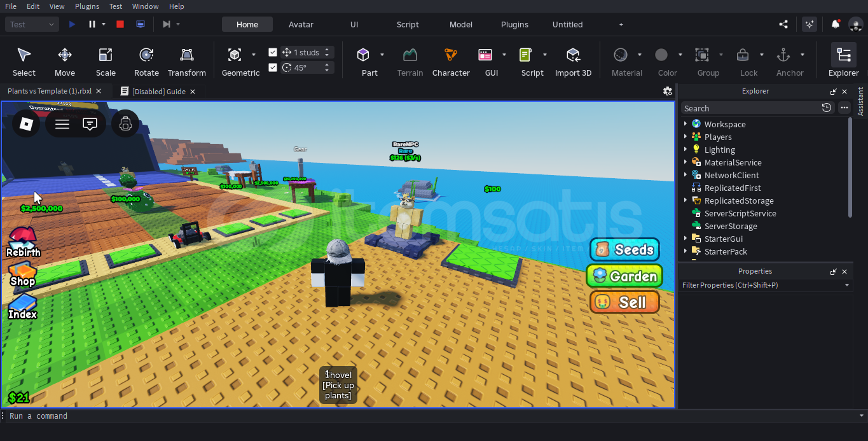868x441 pixels.
Task: Click in the Explorer Search field
Action: (750, 108)
